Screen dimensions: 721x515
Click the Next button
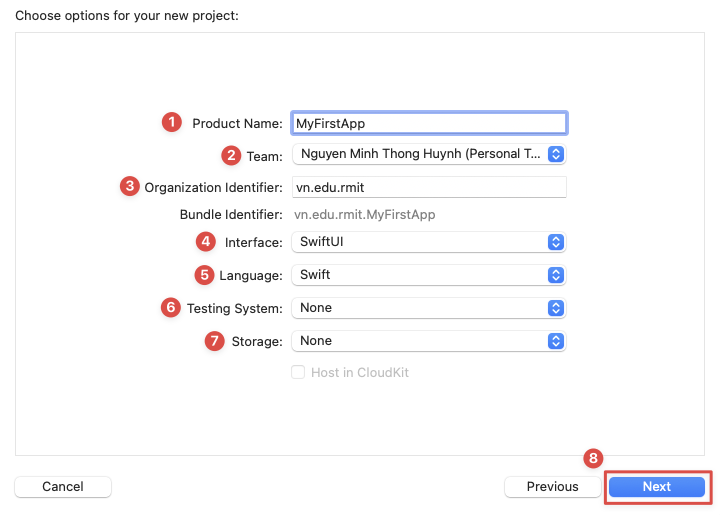pos(657,486)
